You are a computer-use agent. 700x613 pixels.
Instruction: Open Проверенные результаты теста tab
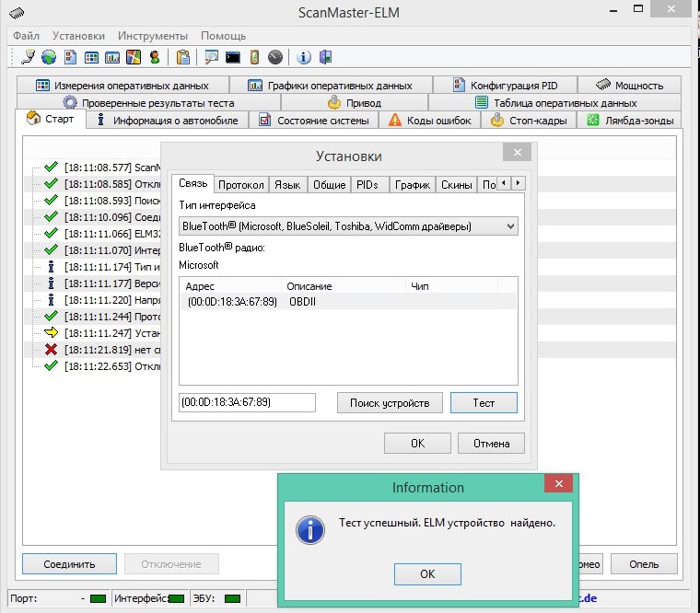148,102
